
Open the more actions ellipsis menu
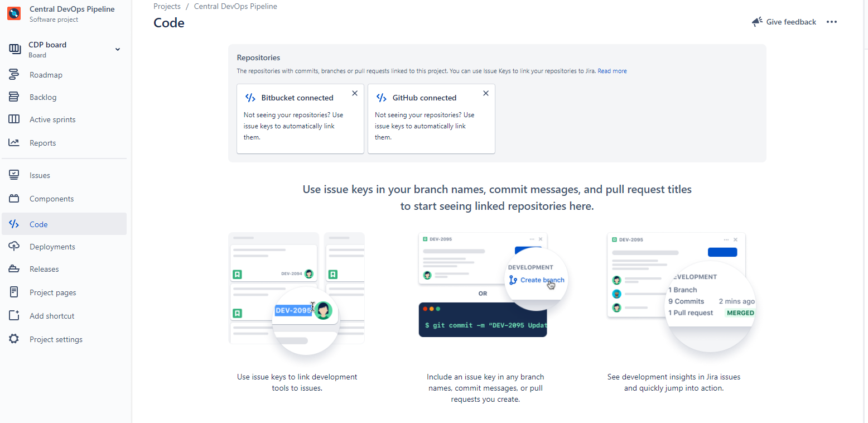tap(832, 22)
